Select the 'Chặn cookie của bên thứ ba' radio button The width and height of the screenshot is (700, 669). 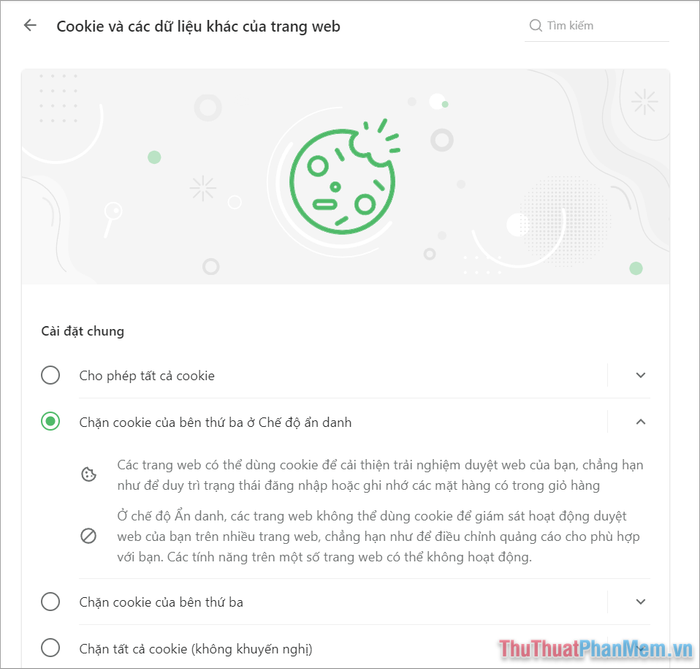[x=50, y=602]
